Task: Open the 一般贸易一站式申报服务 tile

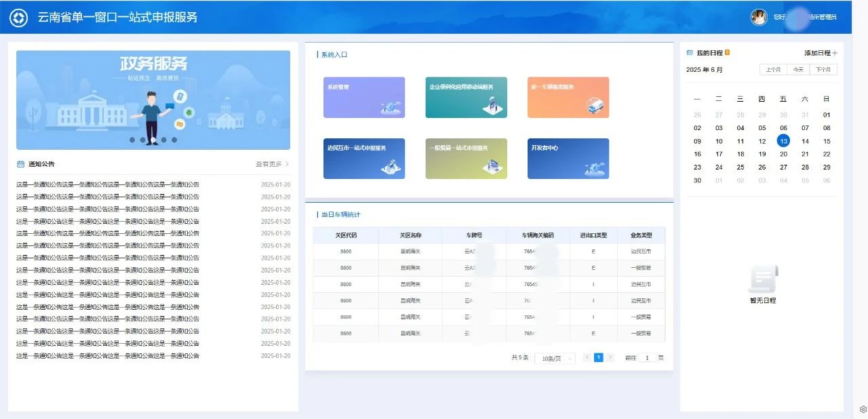Action: (466, 159)
